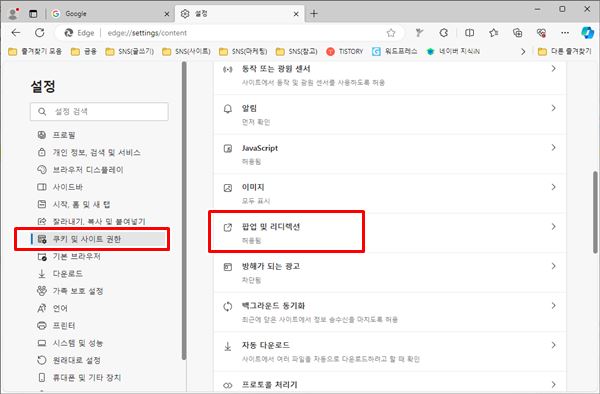Open 다른 즐겨찾기 folder

[x=565, y=52]
